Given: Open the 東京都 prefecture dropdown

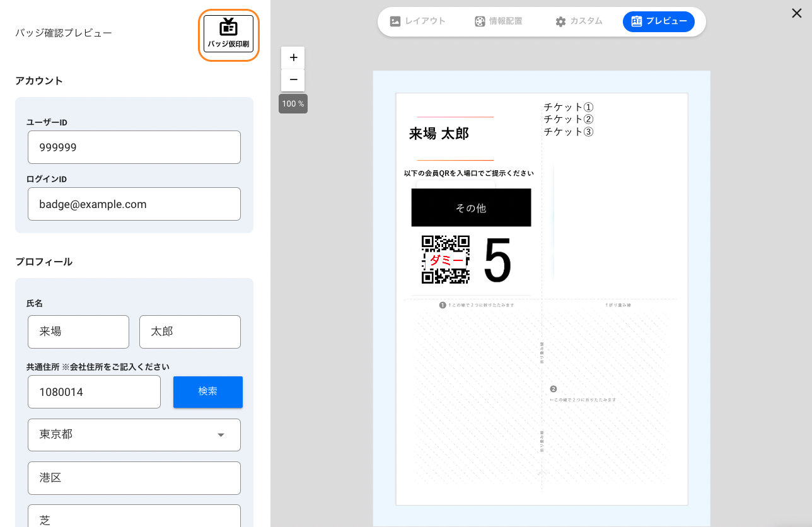Looking at the screenshot, I should (x=134, y=435).
